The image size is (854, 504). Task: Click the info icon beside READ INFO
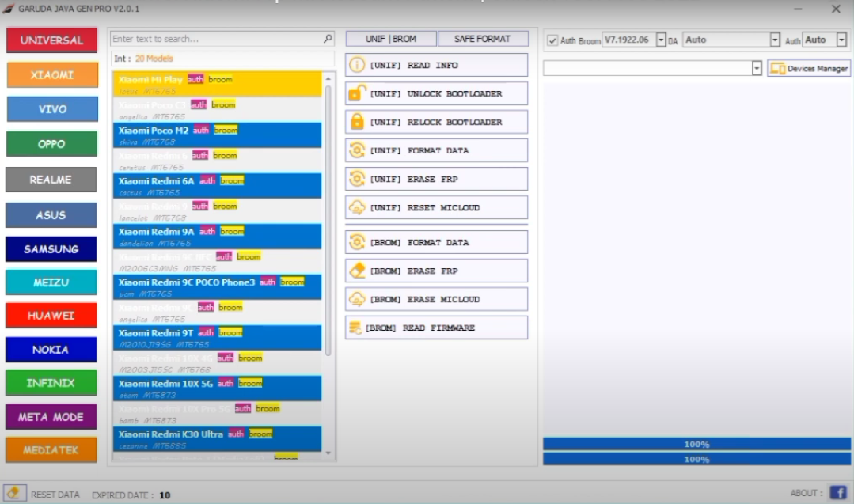pyautogui.click(x=357, y=65)
